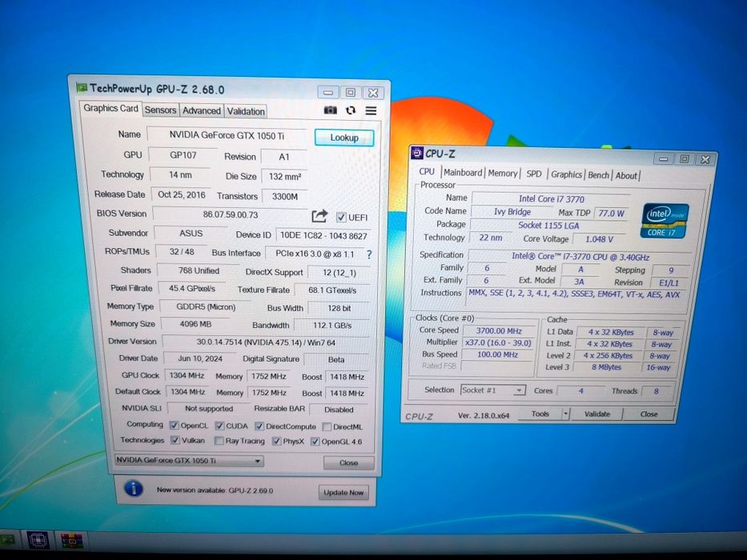Click the Device ID value 10DE 1C82
The image size is (747, 560).
tap(323, 236)
